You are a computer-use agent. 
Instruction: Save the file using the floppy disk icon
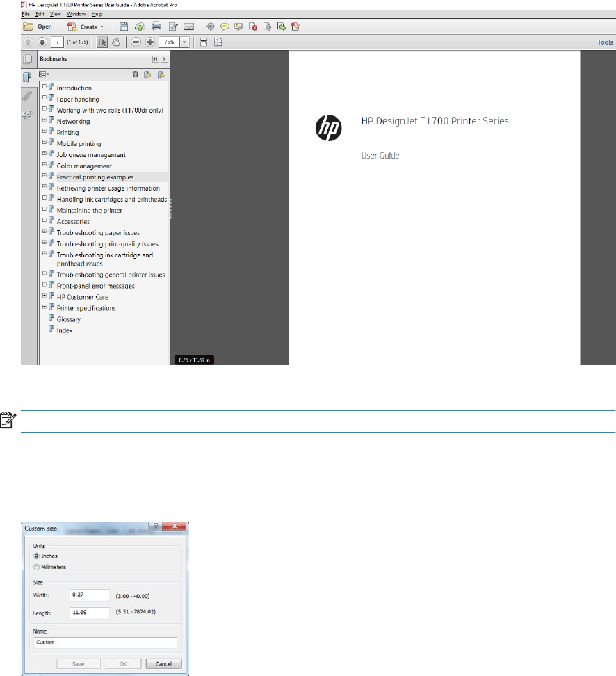124,26
